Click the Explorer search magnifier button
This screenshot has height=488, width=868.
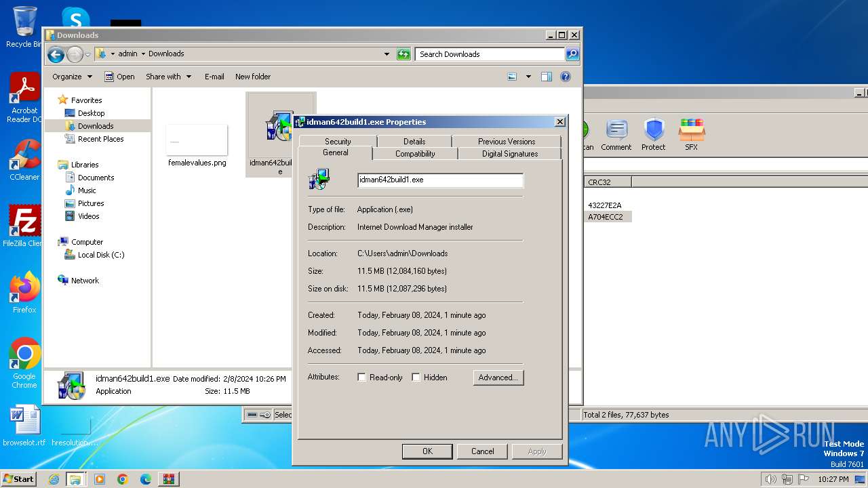click(572, 54)
